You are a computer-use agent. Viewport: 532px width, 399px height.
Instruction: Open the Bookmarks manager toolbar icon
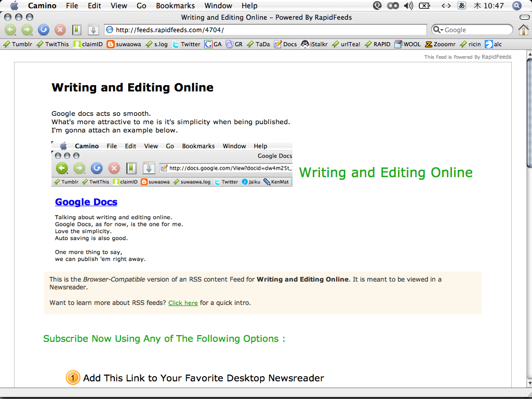[x=77, y=30]
